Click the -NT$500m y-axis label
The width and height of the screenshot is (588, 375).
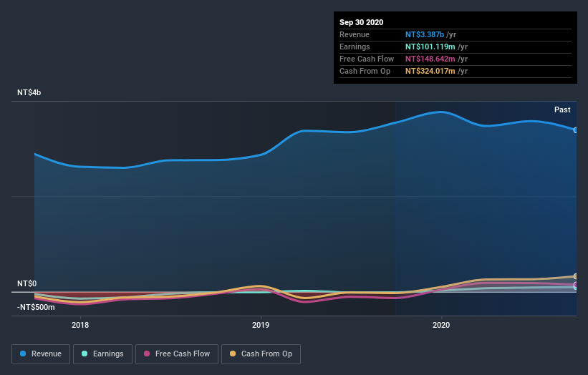pyautogui.click(x=36, y=307)
